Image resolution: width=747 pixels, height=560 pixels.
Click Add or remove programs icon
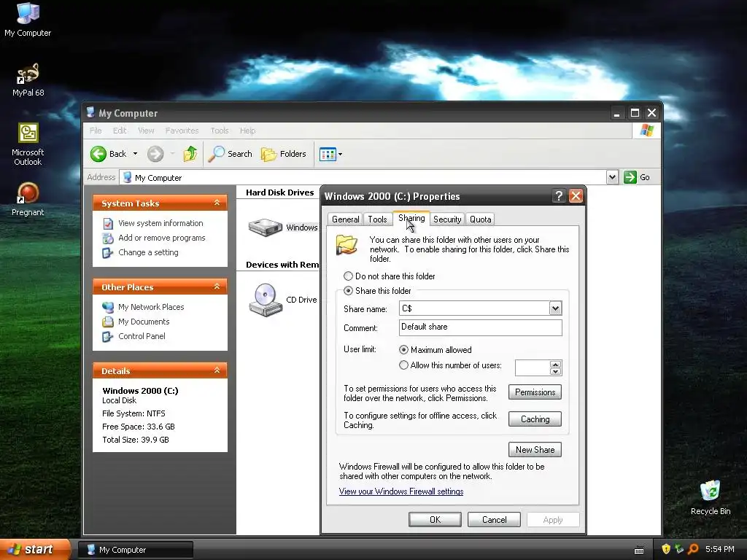[108, 238]
